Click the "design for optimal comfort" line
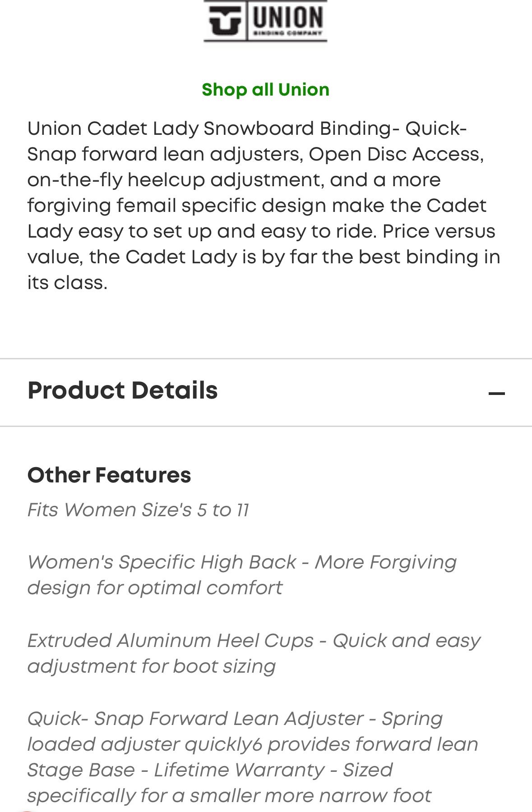This screenshot has width=532, height=812. pos(155,588)
